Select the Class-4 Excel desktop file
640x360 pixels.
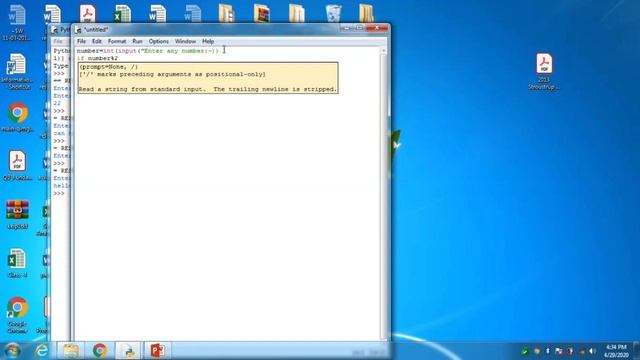tap(17, 263)
